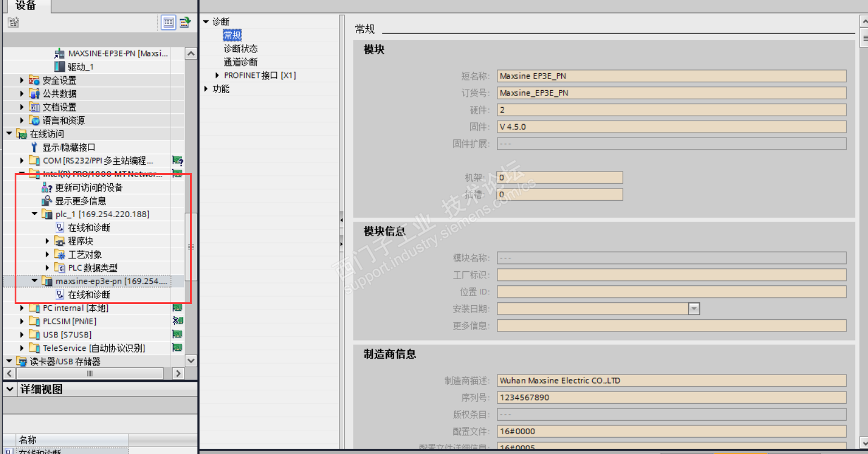The width and height of the screenshot is (868, 454).
Task: Collapse the 诊断 navigation section
Action: (x=206, y=22)
